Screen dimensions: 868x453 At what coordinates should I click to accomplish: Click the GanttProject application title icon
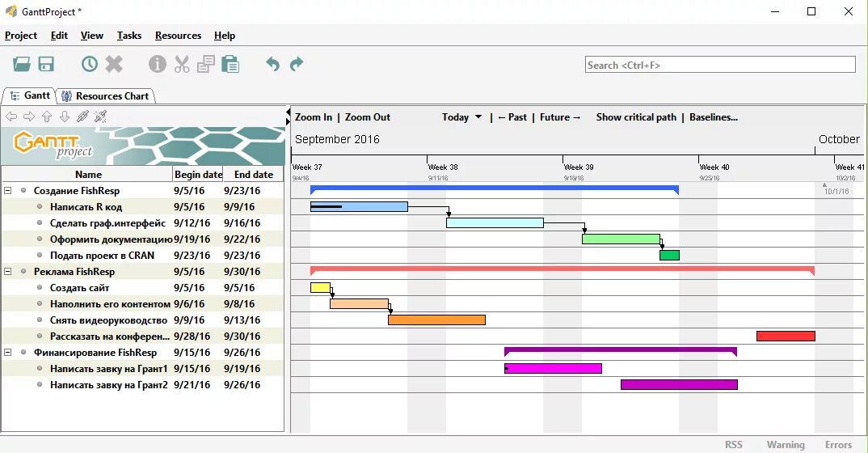point(11,11)
